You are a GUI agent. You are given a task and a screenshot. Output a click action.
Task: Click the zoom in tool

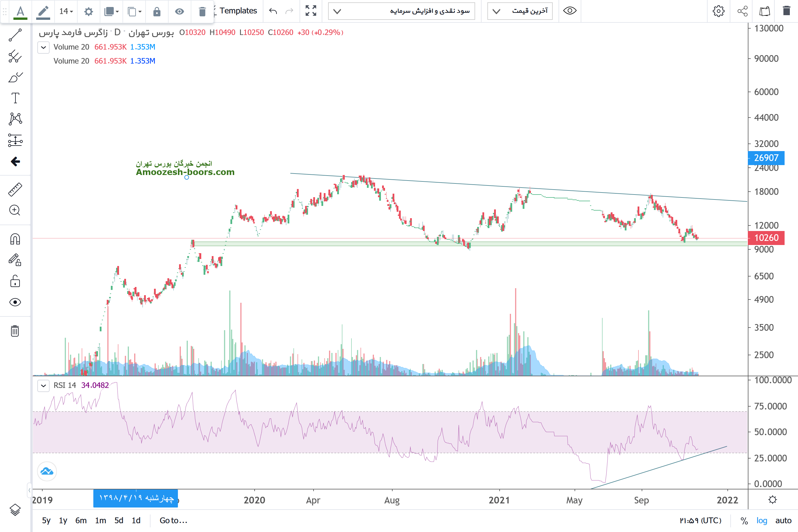(x=15, y=210)
